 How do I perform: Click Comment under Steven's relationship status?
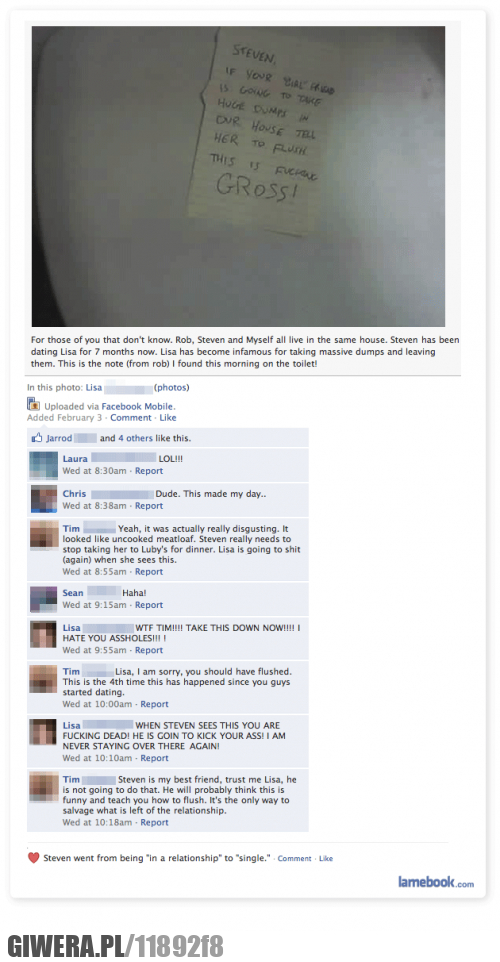point(294,859)
